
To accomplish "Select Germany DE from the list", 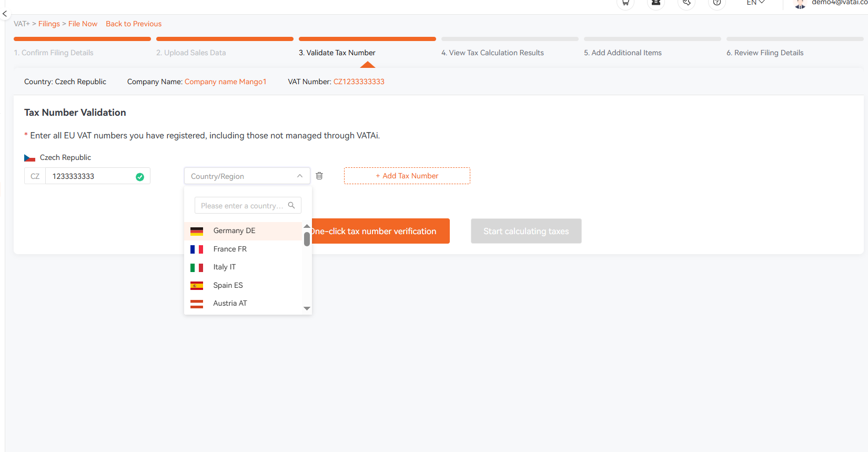I will tap(244, 231).
